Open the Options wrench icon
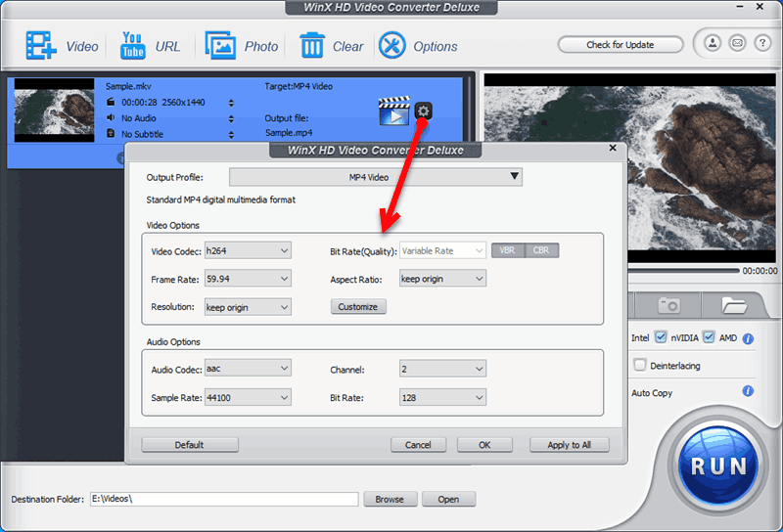The height and width of the screenshot is (532, 783). 392,45
